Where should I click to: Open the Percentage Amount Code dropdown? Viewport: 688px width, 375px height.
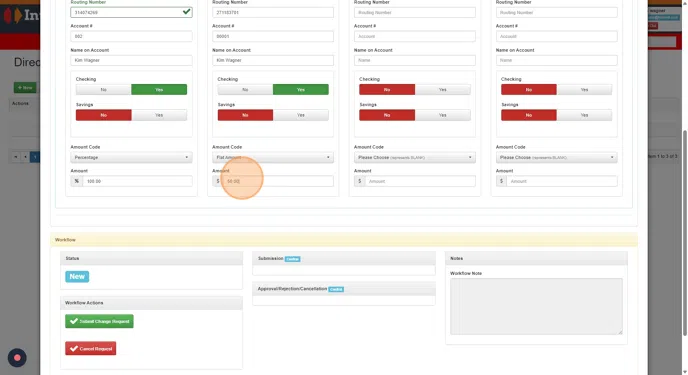131,157
